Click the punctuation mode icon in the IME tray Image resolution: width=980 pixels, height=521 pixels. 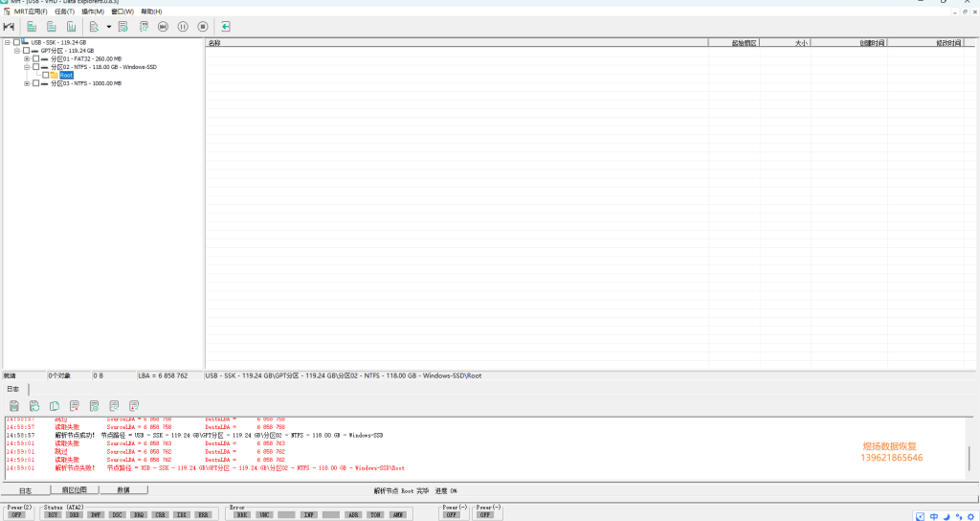[x=959, y=516]
